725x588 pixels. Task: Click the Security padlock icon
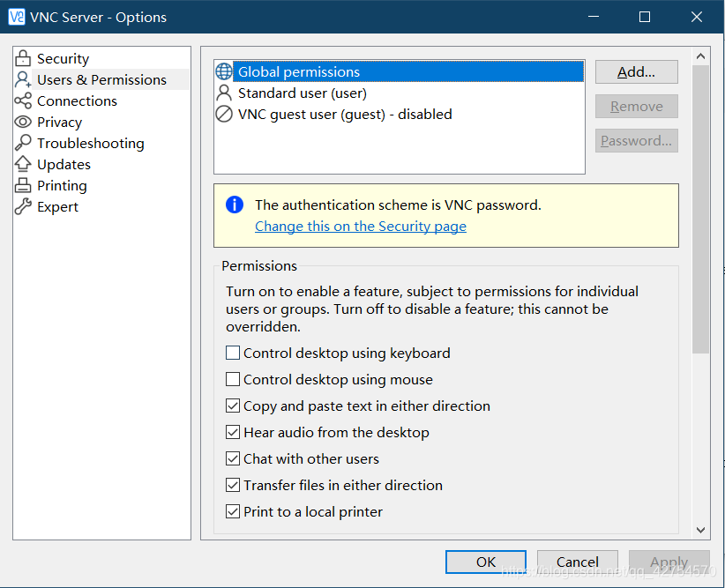[x=23, y=58]
